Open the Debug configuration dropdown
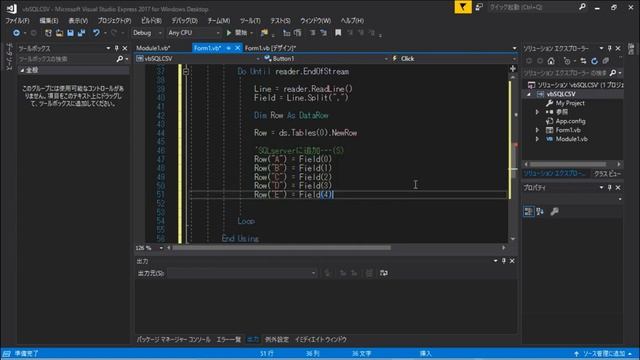This screenshot has width=640, height=360. (x=147, y=33)
